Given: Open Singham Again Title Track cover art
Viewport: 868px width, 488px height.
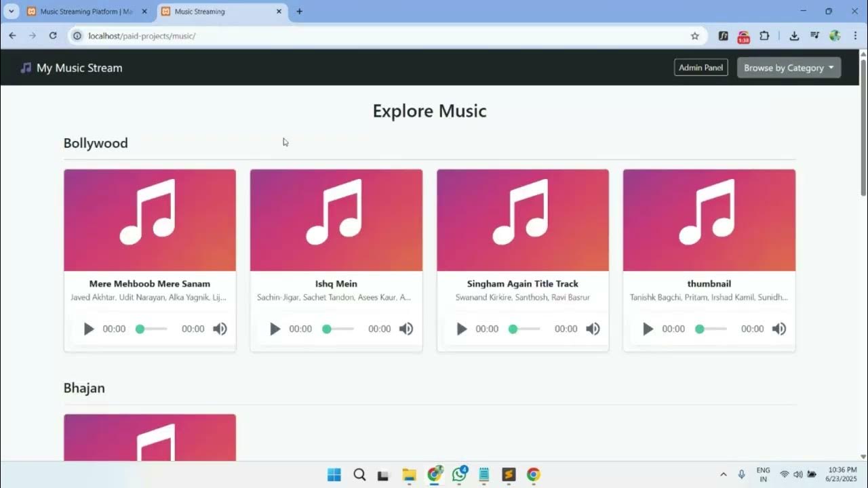Looking at the screenshot, I should point(523,220).
